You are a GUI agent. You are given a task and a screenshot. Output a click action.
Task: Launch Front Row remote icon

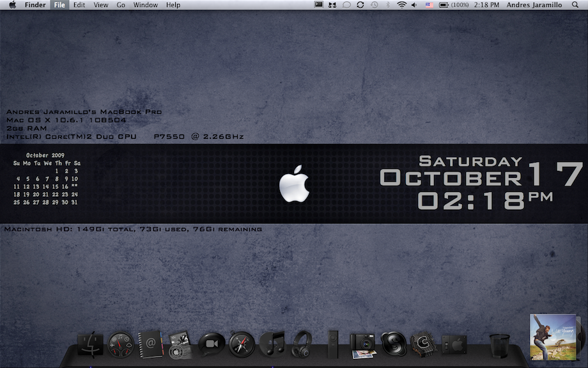point(333,344)
